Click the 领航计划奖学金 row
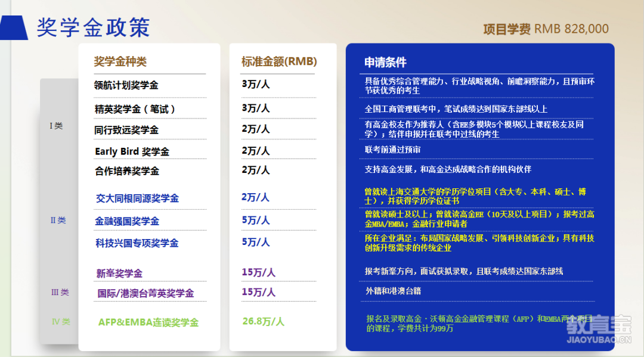 click(x=126, y=85)
